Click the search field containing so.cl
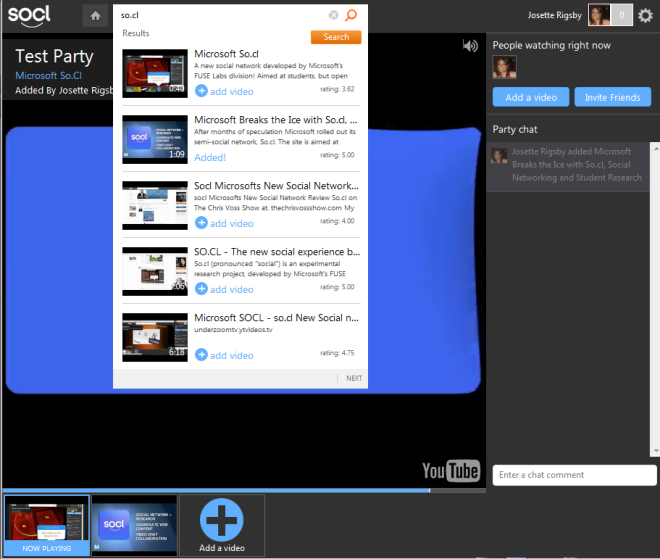 coord(223,15)
